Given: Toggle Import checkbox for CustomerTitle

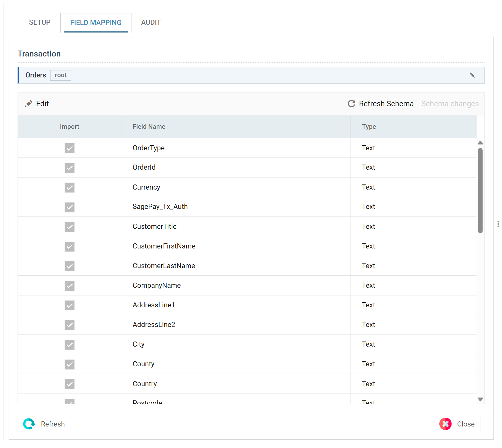Looking at the screenshot, I should tap(70, 226).
